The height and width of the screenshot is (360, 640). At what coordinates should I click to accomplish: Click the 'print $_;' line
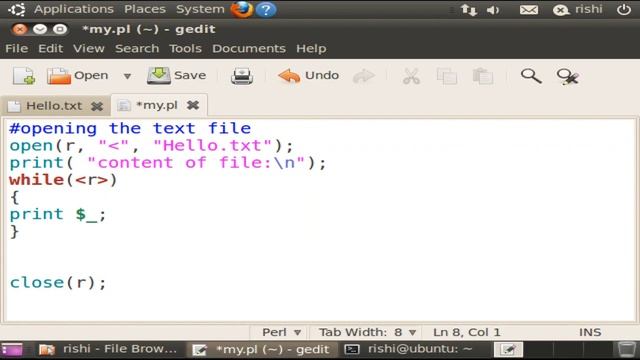click(58, 215)
